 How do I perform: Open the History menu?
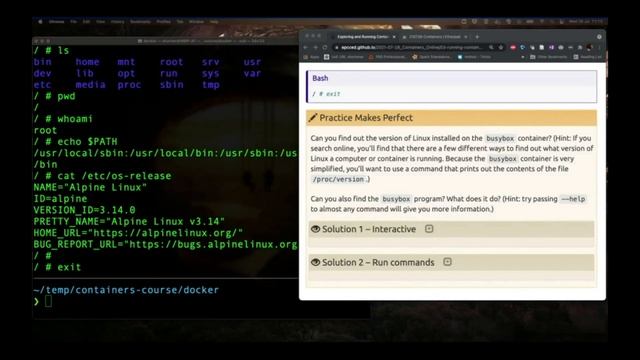(118, 22)
